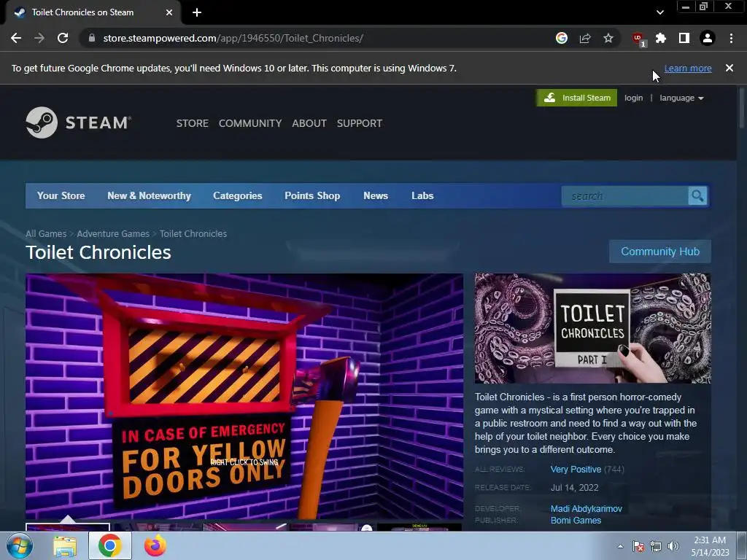Expand the language dropdown
This screenshot has height=560, width=747.
(x=682, y=98)
